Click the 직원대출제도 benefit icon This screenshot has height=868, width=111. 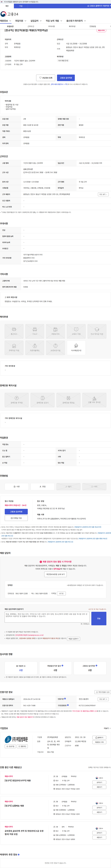point(35,347)
